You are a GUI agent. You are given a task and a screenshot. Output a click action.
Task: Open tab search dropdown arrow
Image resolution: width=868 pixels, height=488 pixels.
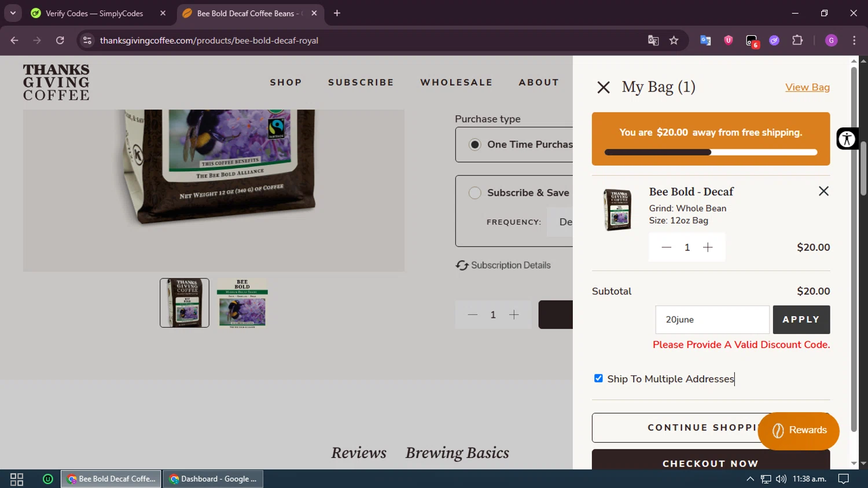click(13, 13)
